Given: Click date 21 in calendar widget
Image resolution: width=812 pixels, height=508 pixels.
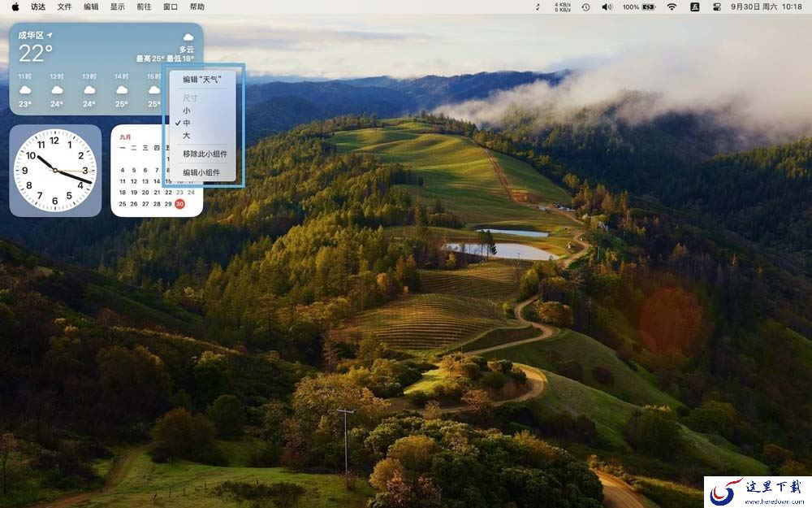Looking at the screenshot, I should [x=157, y=193].
